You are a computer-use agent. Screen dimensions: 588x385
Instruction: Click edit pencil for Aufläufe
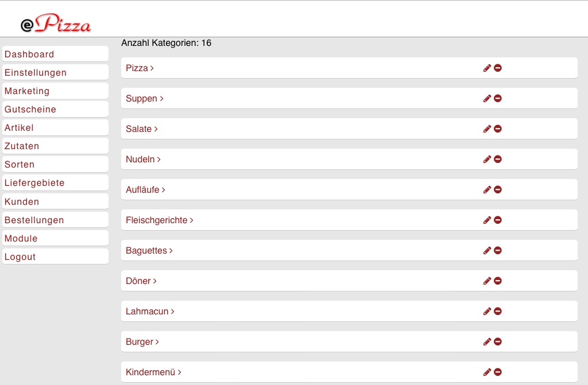click(487, 189)
